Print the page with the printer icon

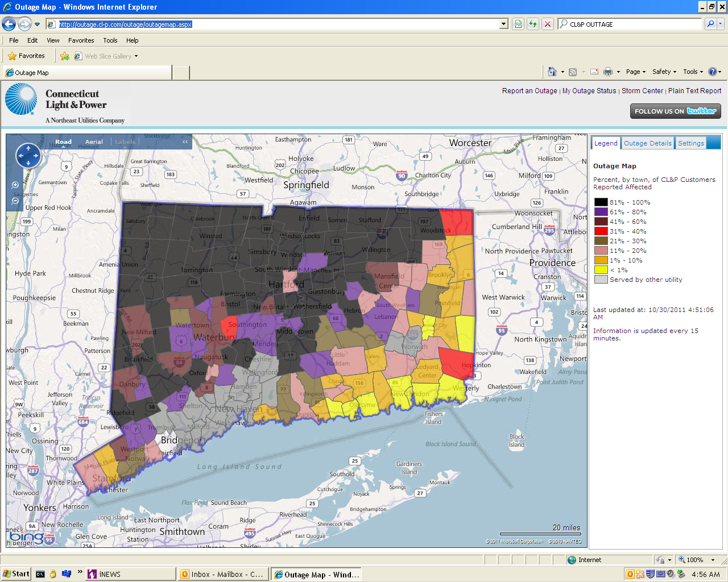tap(608, 72)
